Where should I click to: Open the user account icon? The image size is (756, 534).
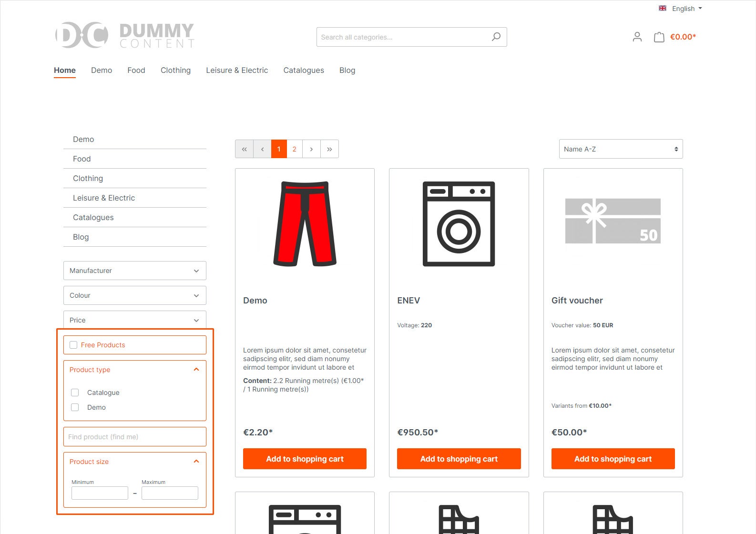pyautogui.click(x=637, y=37)
